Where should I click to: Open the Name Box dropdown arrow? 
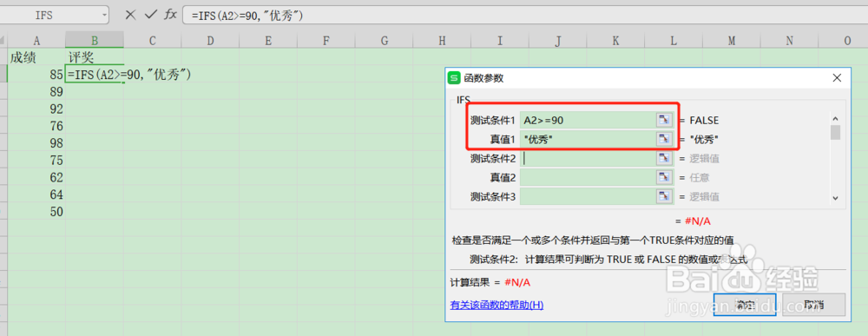105,15
